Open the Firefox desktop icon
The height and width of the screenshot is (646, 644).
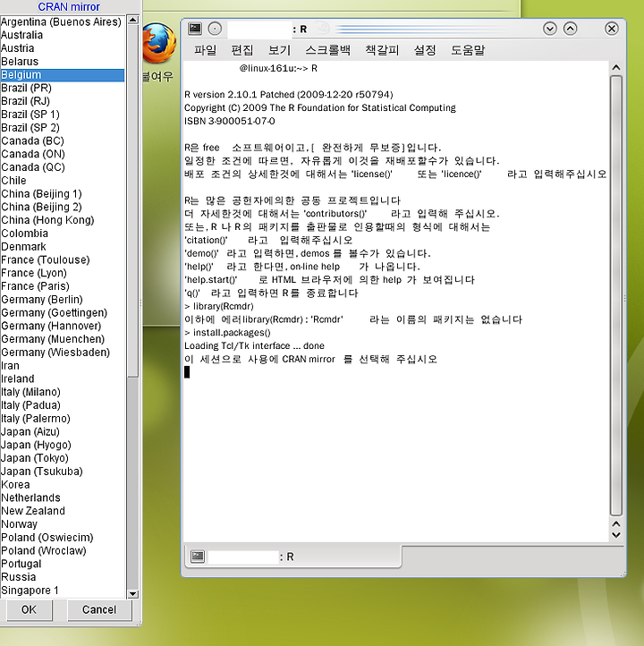point(159,43)
